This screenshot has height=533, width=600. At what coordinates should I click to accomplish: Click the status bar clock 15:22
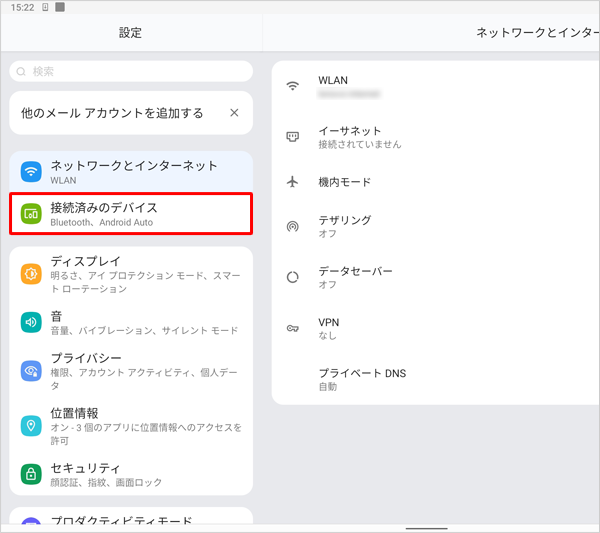pos(23,7)
